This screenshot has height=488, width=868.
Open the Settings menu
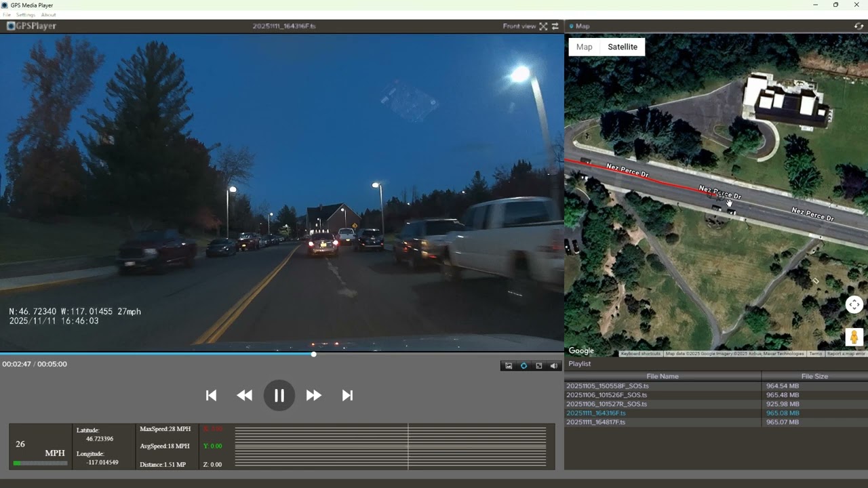26,14
